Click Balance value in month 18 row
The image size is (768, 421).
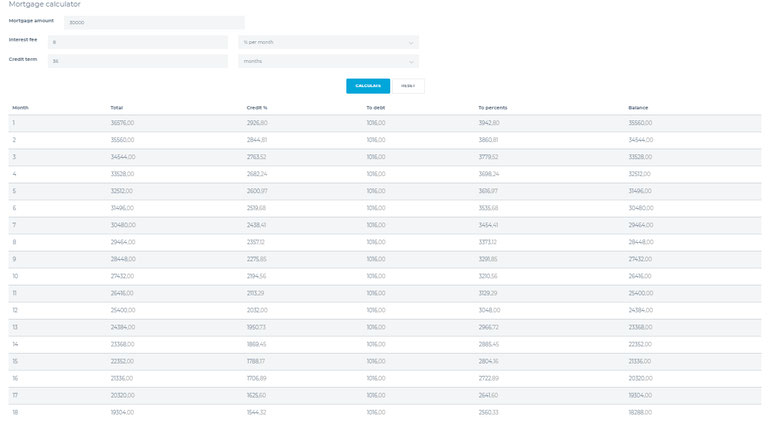pyautogui.click(x=640, y=413)
